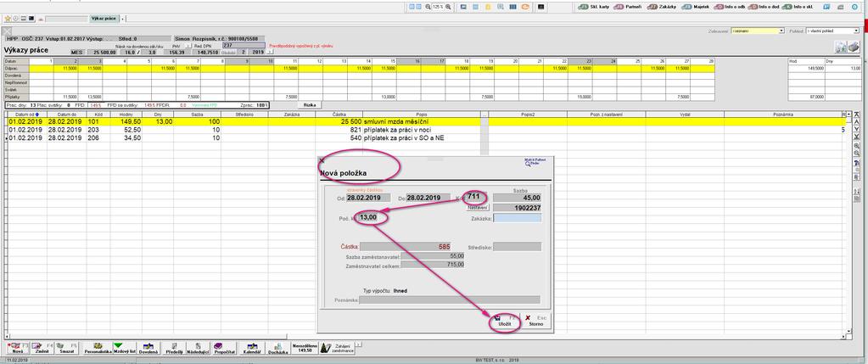This screenshot has width=868, height=364.
Task: Open the Docházka attendance button
Action: (277, 348)
